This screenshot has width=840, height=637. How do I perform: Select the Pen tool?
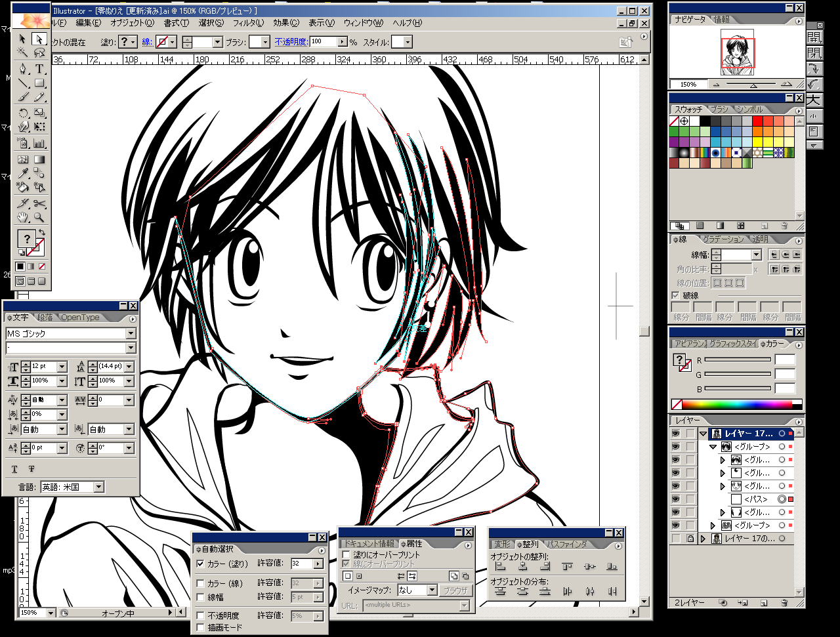coord(23,69)
